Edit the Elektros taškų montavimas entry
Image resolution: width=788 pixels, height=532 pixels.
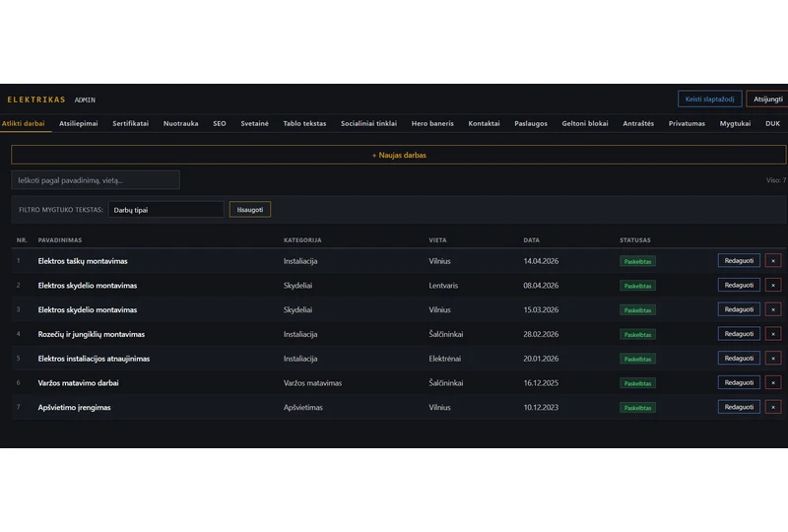(739, 260)
